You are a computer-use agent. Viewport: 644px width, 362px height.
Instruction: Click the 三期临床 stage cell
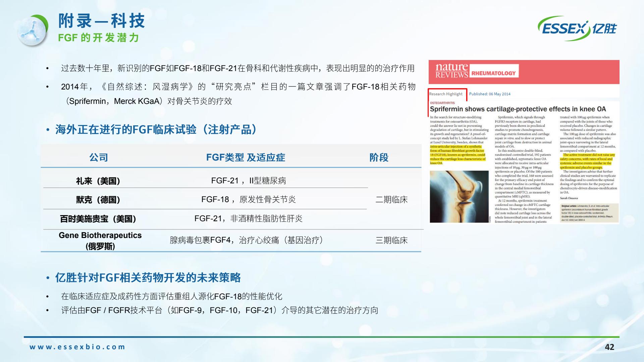click(x=391, y=240)
